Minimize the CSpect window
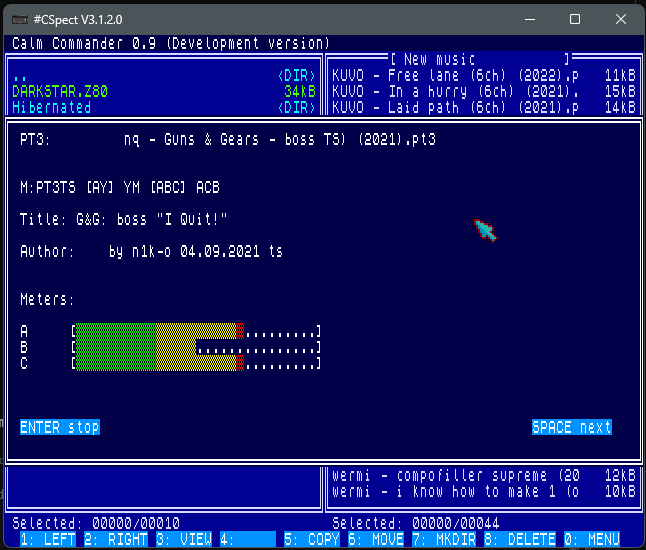 point(530,19)
